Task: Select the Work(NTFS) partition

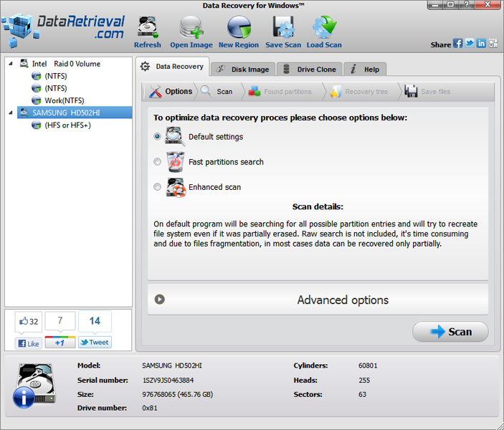Action: pyautogui.click(x=65, y=100)
